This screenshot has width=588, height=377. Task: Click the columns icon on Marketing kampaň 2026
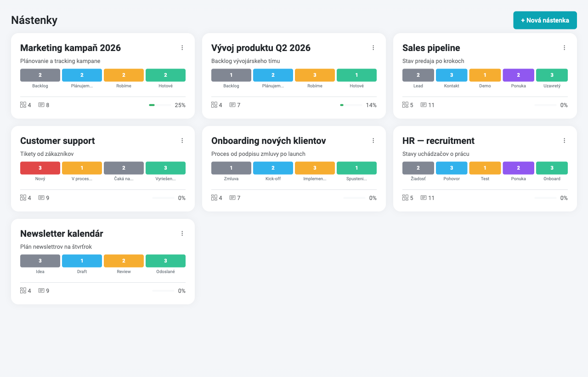pyautogui.click(x=23, y=105)
